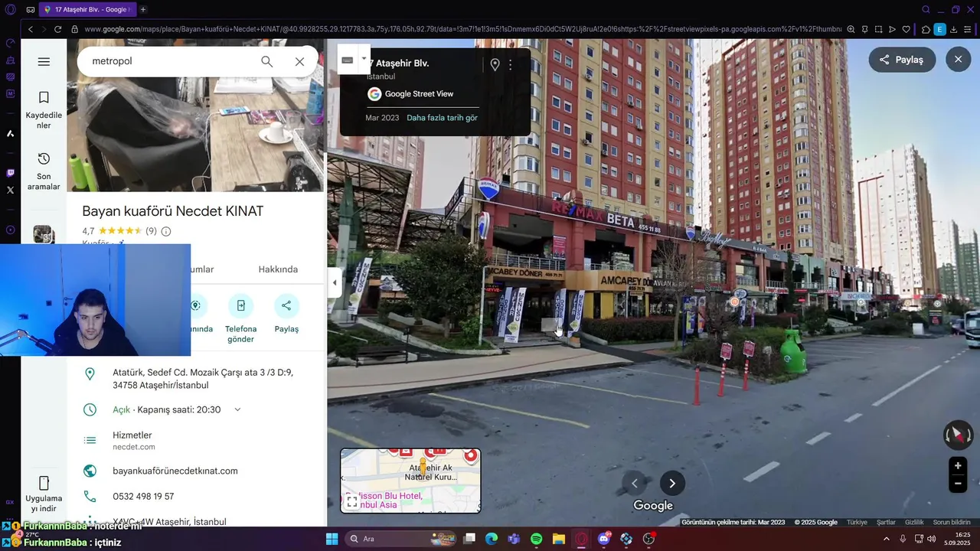This screenshot has width=980, height=551.
Task: Click the Gizlilik link
Action: tap(914, 522)
